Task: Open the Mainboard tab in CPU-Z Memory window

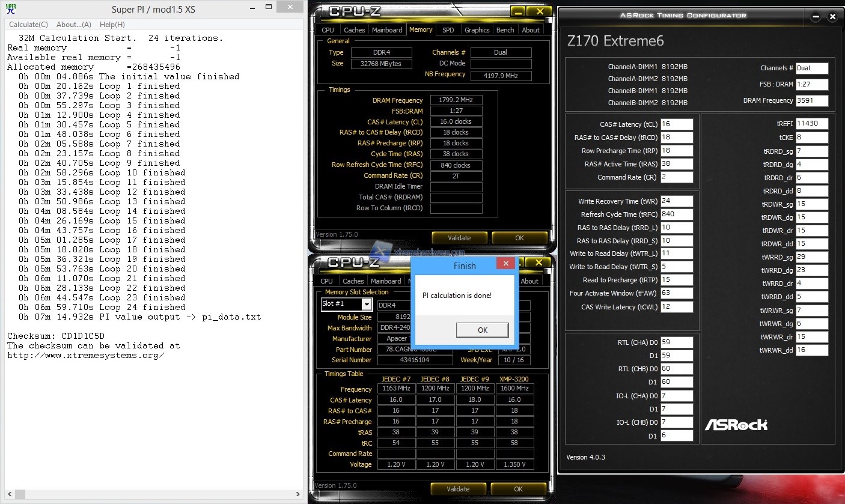Action: pos(387,30)
